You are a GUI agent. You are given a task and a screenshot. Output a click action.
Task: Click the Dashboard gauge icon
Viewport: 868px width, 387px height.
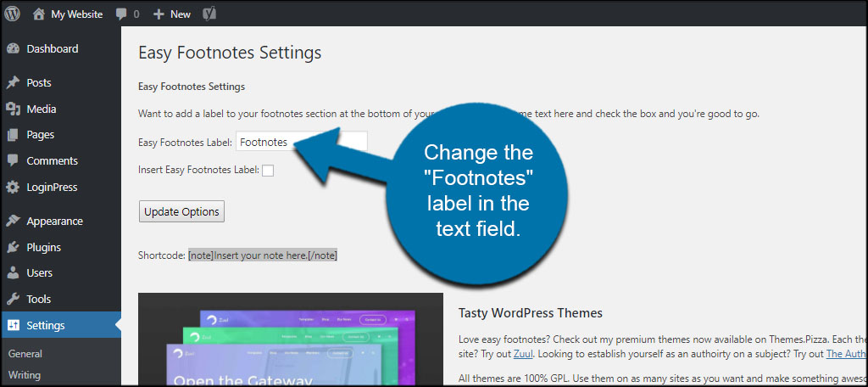pos(13,48)
